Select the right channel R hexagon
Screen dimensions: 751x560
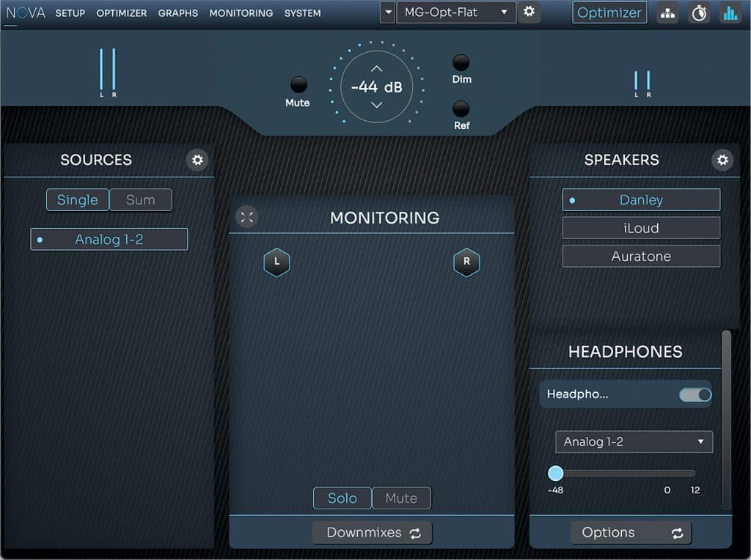(466, 262)
